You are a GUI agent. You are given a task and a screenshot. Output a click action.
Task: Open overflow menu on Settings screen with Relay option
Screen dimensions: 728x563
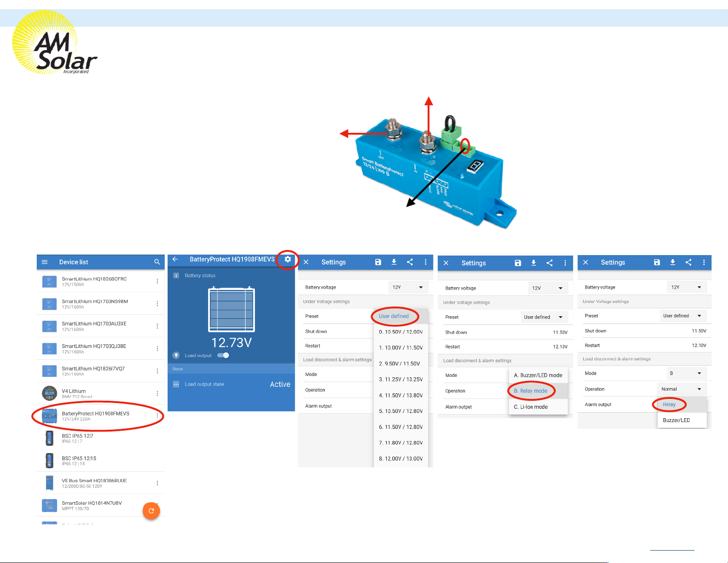tap(704, 262)
